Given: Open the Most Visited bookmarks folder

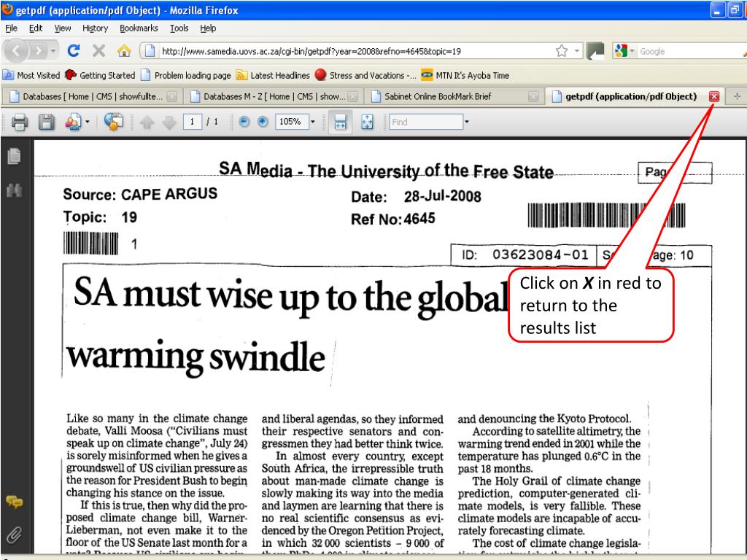Looking at the screenshot, I should click(31, 75).
